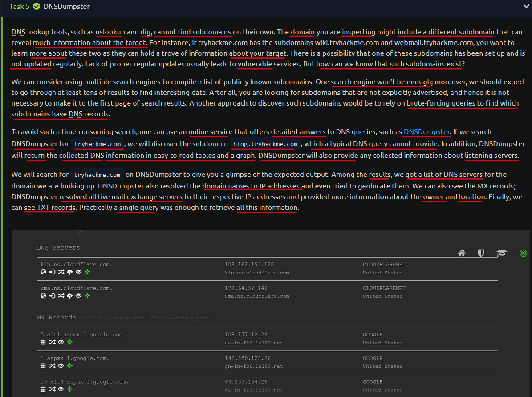Click the first tryhackme.com inline code snippet
The width and height of the screenshot is (532, 397).
pos(97,144)
